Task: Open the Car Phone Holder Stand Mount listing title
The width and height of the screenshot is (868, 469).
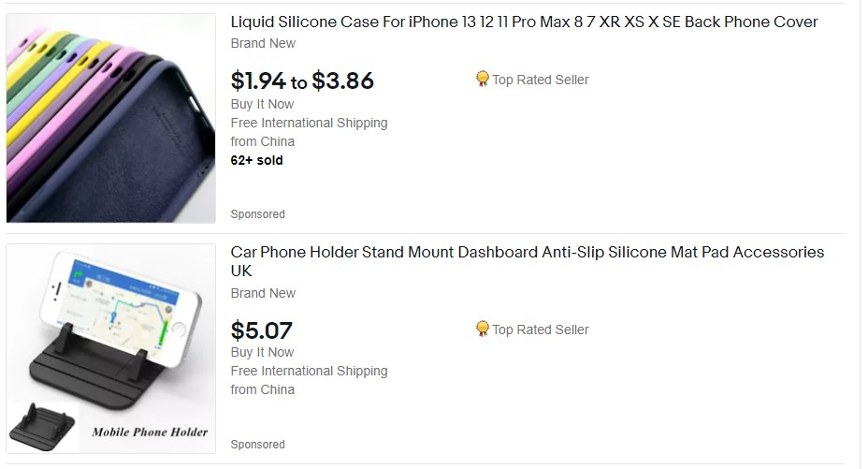Action: click(x=528, y=261)
